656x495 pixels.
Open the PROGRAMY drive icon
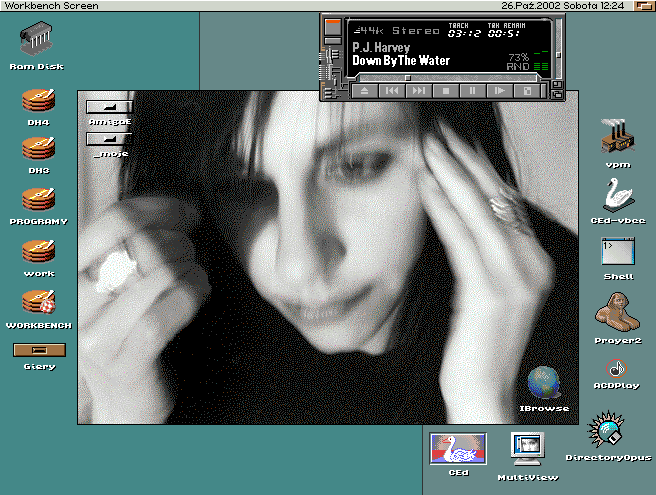pos(38,200)
